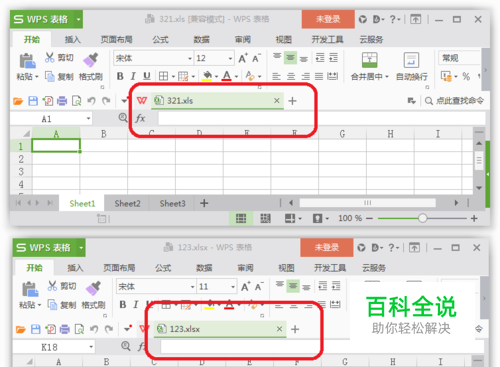The height and width of the screenshot is (367, 500).
Task: Undo in 321.xls quick toolbar
Action: 91,101
